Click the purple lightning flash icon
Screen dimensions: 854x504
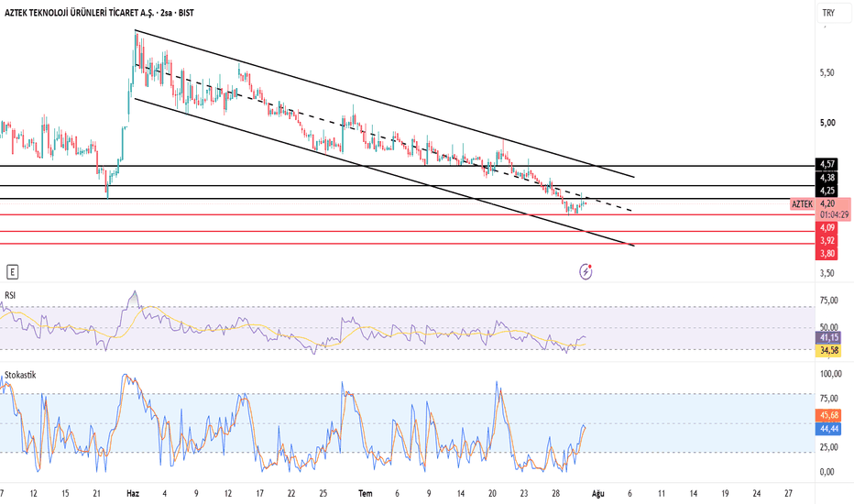[x=586, y=271]
